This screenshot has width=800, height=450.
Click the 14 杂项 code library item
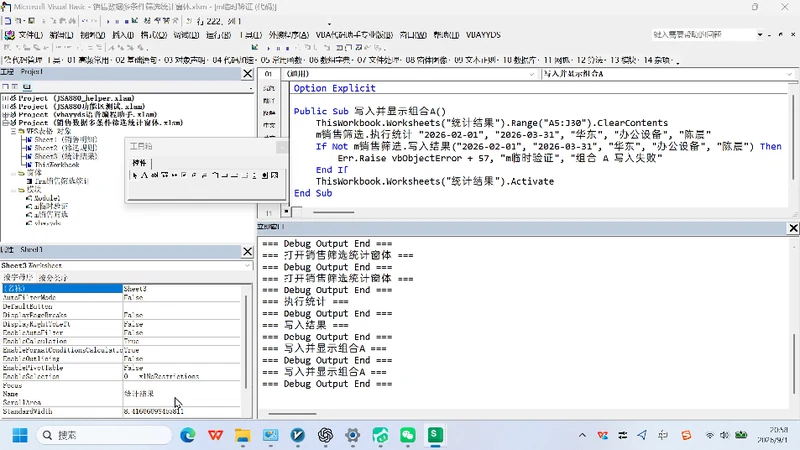click(x=658, y=60)
